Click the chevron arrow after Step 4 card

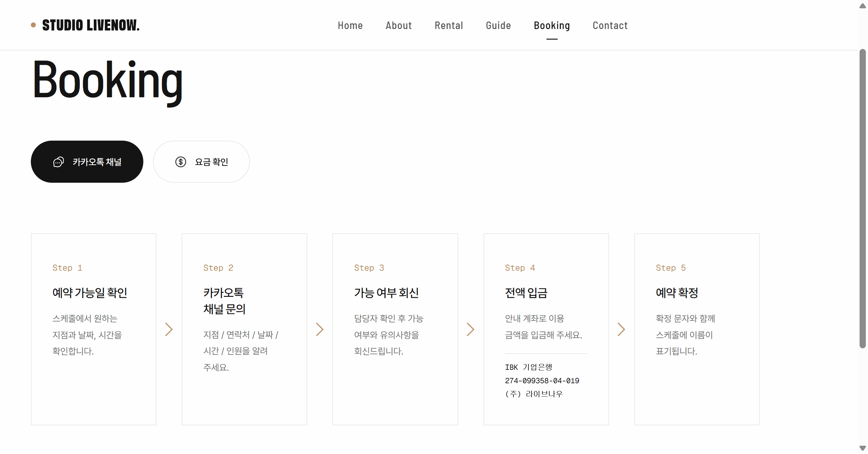pyautogui.click(x=621, y=329)
